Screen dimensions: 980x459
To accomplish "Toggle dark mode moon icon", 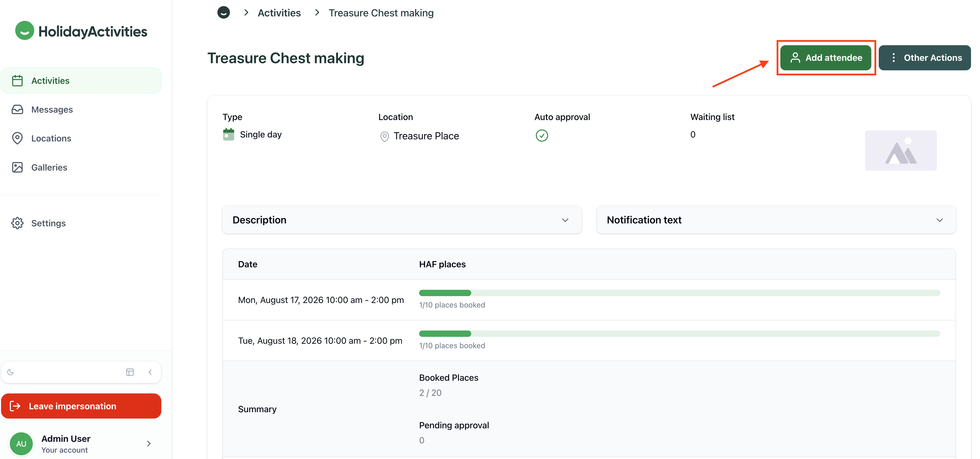I will [11, 372].
